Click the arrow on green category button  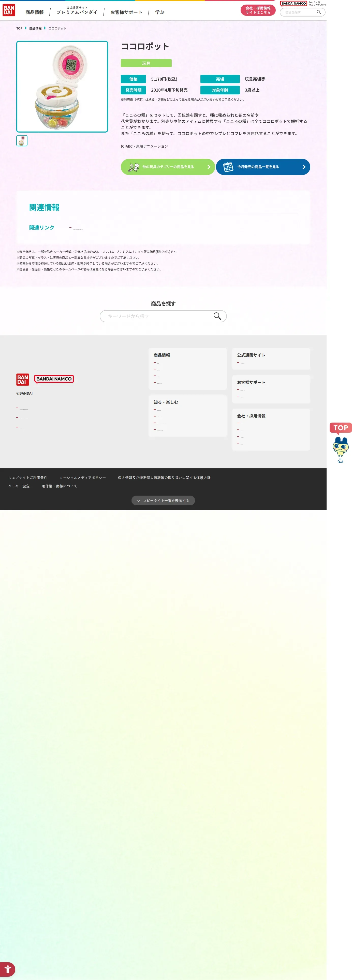209,167
